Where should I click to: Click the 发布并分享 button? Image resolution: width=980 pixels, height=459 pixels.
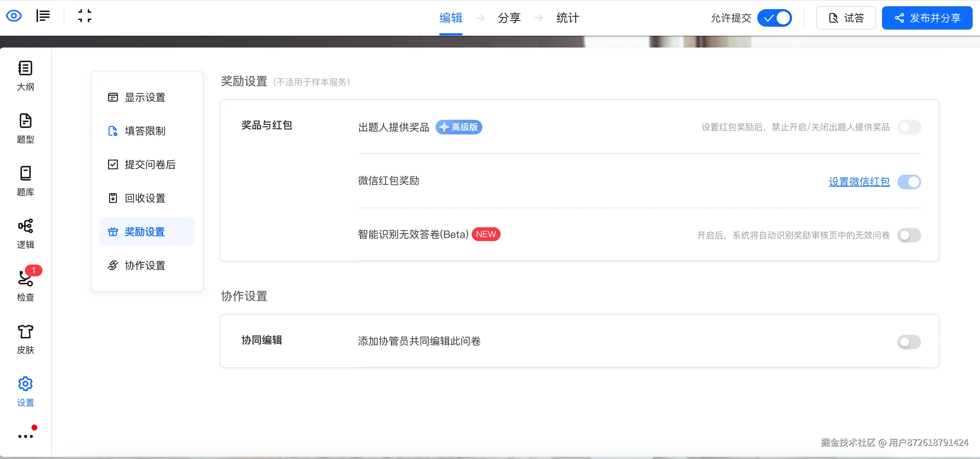tap(927, 18)
